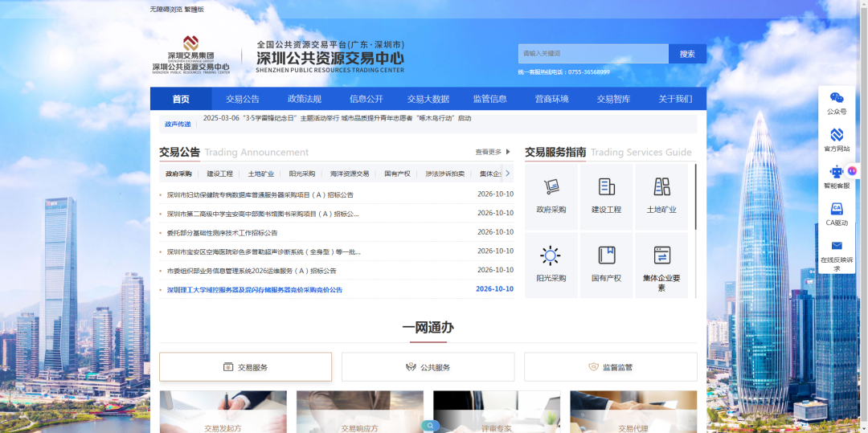Click the 交易响应方 thumbnail card

tap(360, 412)
